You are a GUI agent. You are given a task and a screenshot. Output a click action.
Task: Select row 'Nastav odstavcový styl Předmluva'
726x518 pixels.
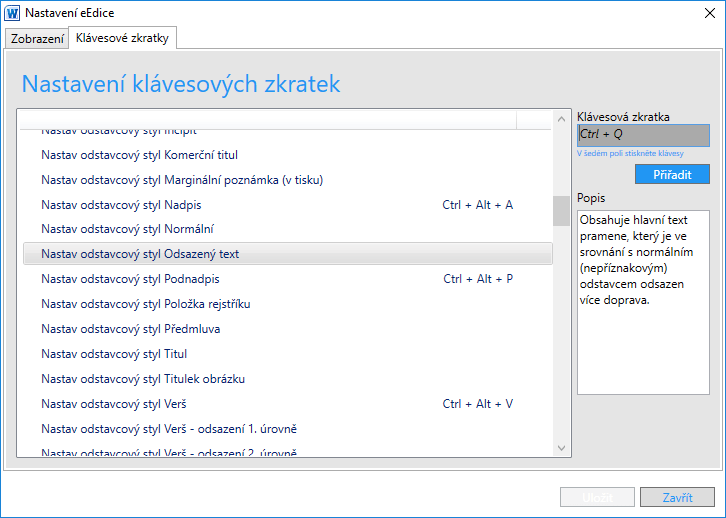(x=288, y=329)
